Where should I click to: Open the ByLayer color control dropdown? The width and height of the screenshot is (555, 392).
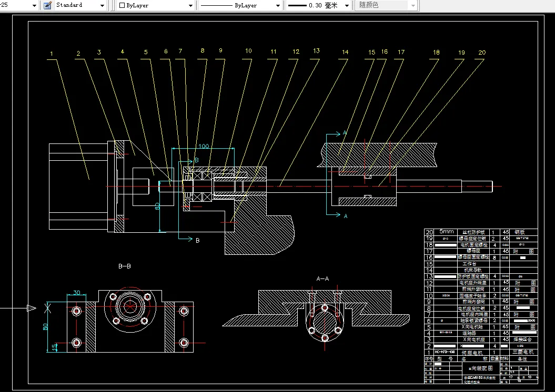click(190, 6)
